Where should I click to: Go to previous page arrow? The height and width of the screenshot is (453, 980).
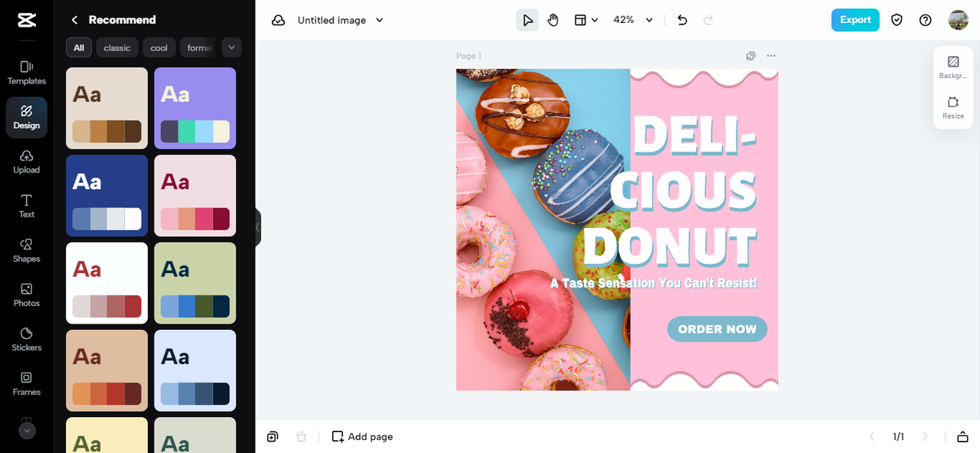(872, 436)
